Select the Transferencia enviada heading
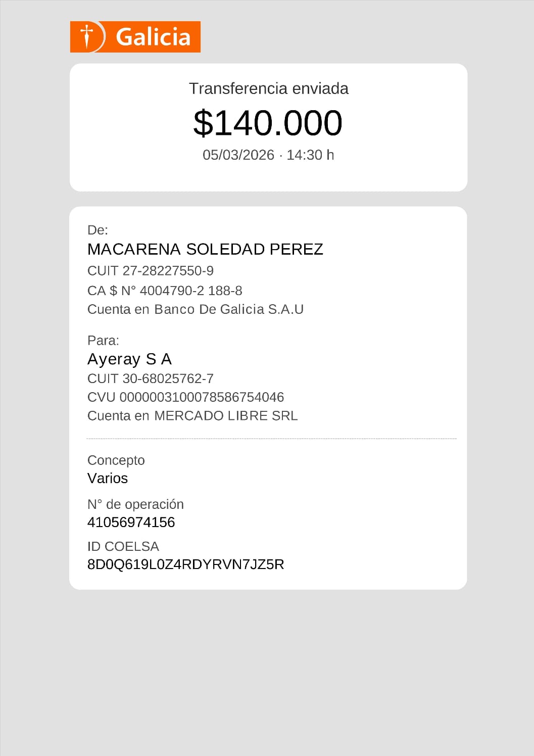 (268, 88)
